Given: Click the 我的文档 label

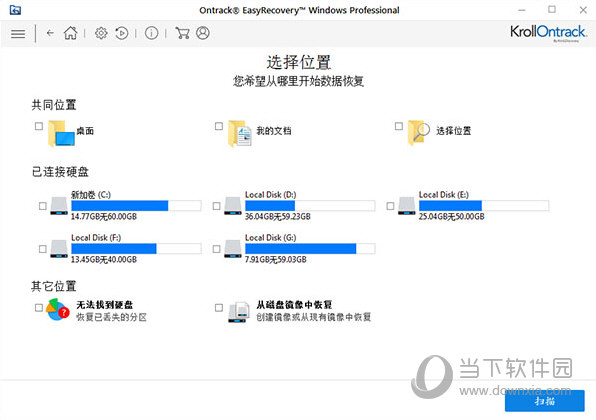Looking at the screenshot, I should (274, 131).
